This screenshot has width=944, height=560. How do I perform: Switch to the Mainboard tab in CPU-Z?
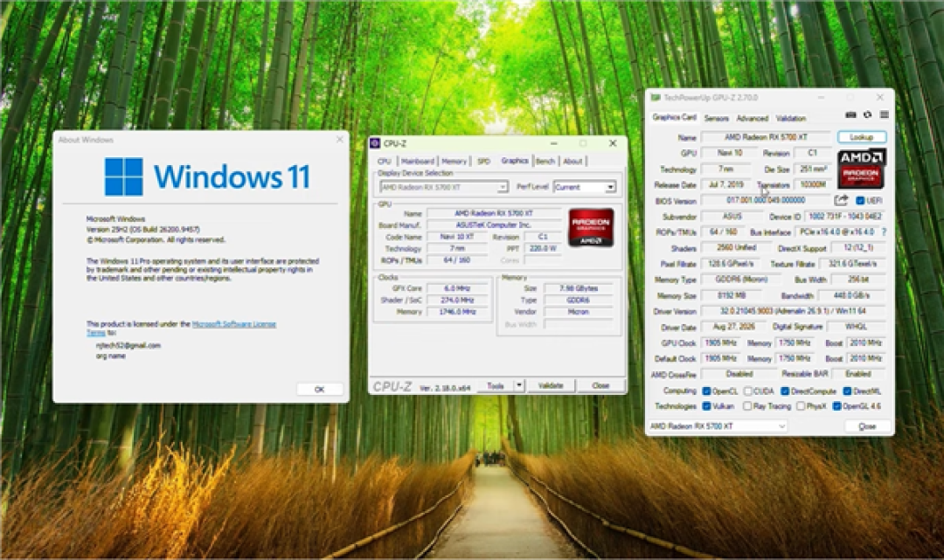pyautogui.click(x=417, y=162)
